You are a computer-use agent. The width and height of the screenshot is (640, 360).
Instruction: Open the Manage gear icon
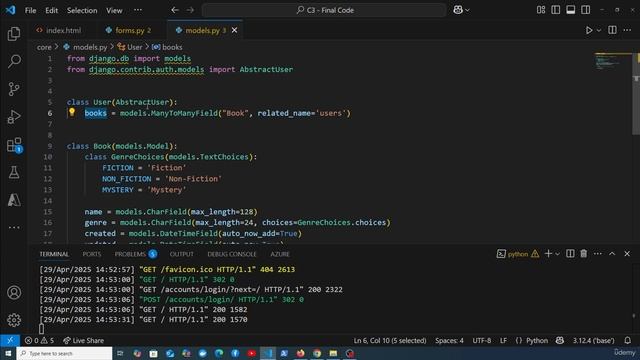point(14,320)
